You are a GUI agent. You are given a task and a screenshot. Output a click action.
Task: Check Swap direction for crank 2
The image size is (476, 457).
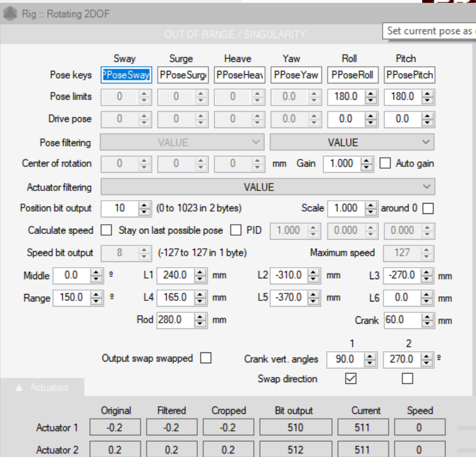point(407,379)
